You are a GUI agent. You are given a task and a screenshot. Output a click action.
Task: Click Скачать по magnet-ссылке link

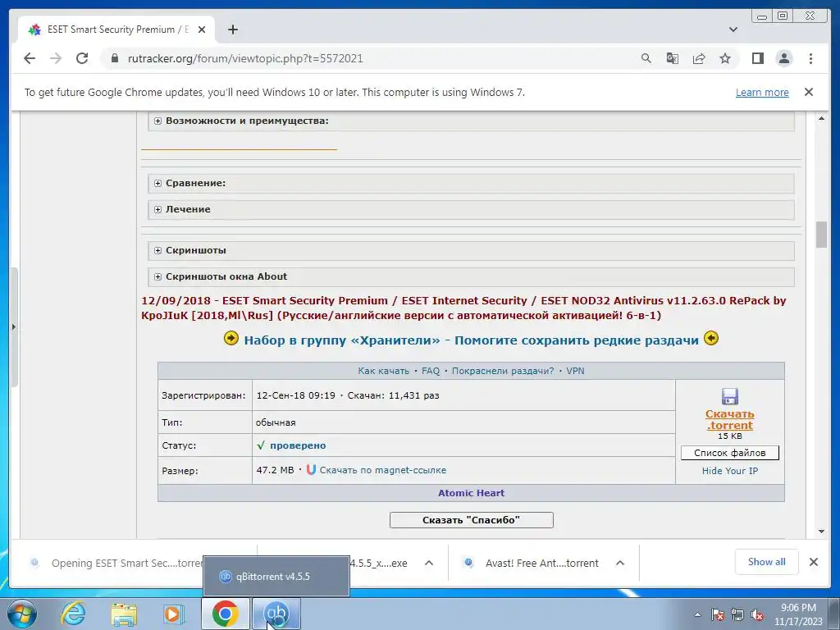point(383,470)
